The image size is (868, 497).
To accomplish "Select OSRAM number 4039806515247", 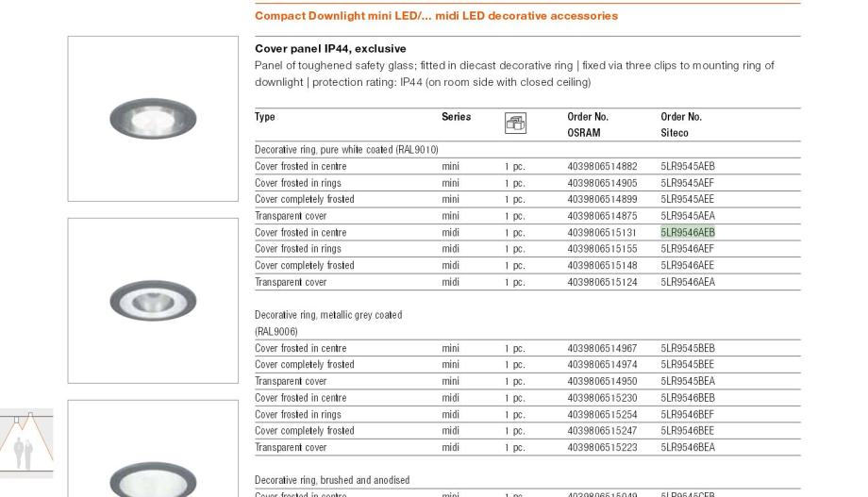I will (x=602, y=431).
